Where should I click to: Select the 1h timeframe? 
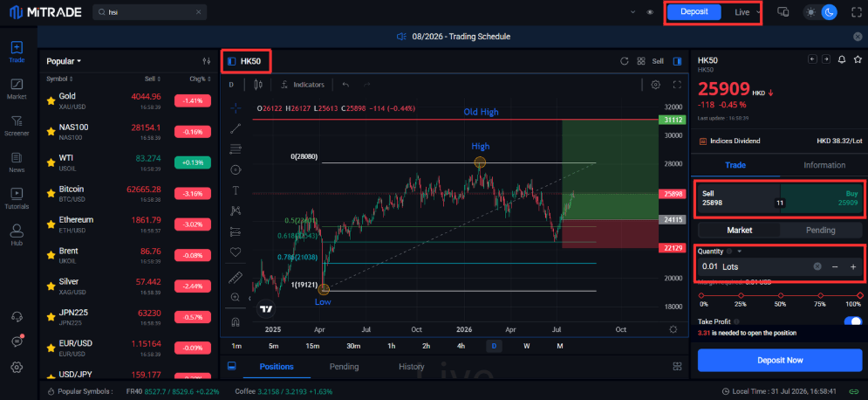coord(392,346)
